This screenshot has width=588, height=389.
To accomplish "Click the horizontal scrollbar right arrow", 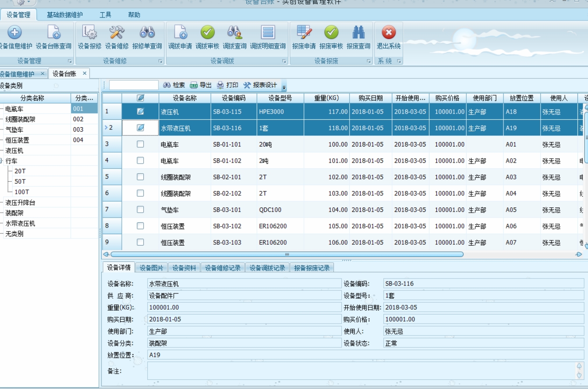I will pyautogui.click(x=578, y=254).
